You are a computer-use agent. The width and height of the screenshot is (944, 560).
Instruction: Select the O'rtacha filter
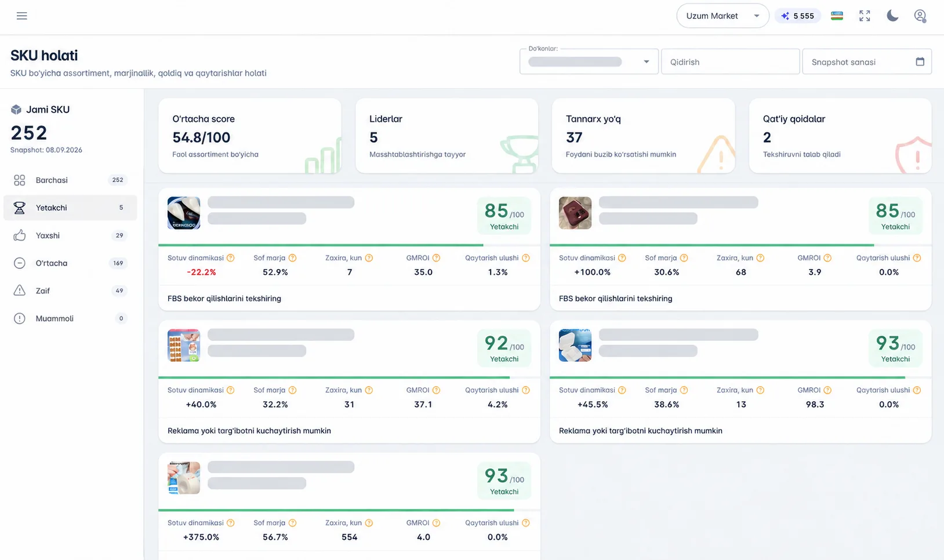(70, 263)
